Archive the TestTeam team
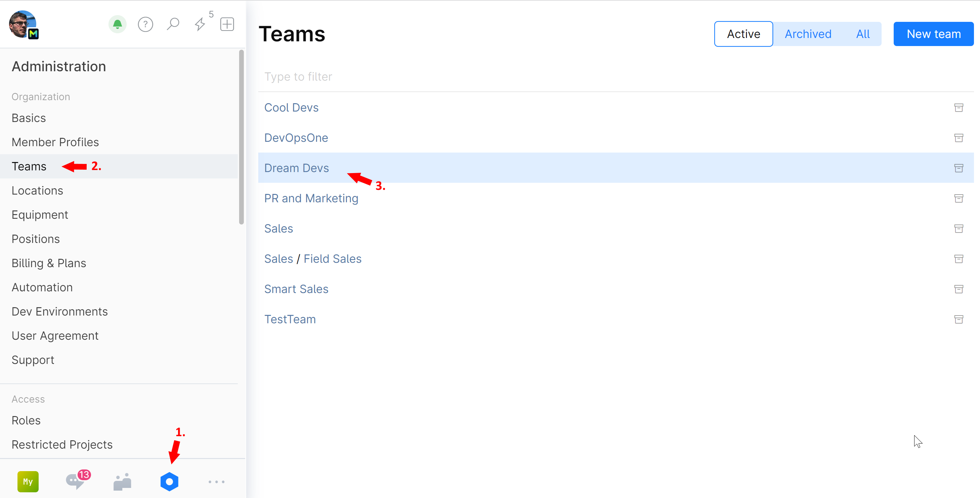 (959, 320)
